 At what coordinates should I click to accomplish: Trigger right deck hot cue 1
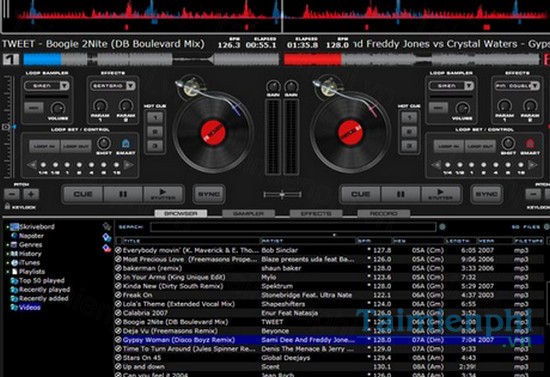[x=409, y=117]
